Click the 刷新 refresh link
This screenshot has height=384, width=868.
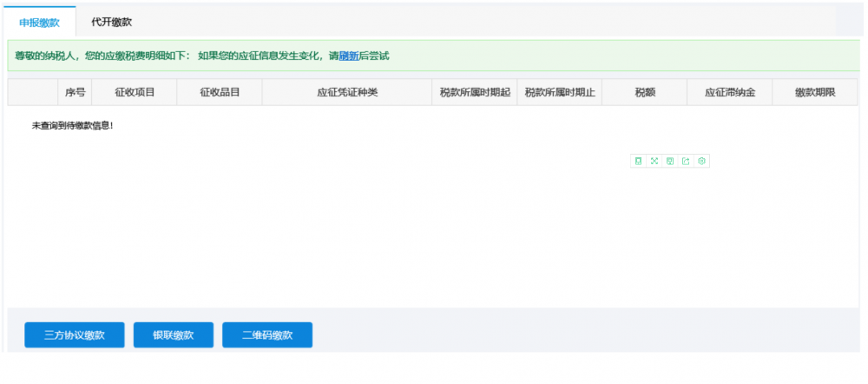pyautogui.click(x=348, y=56)
